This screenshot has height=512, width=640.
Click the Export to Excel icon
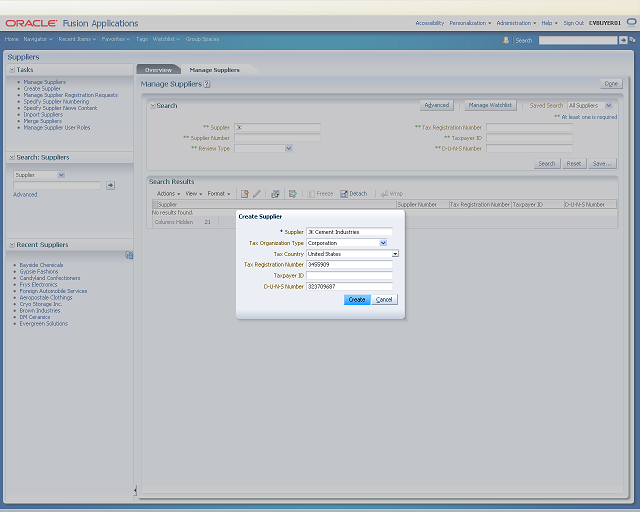point(276,194)
